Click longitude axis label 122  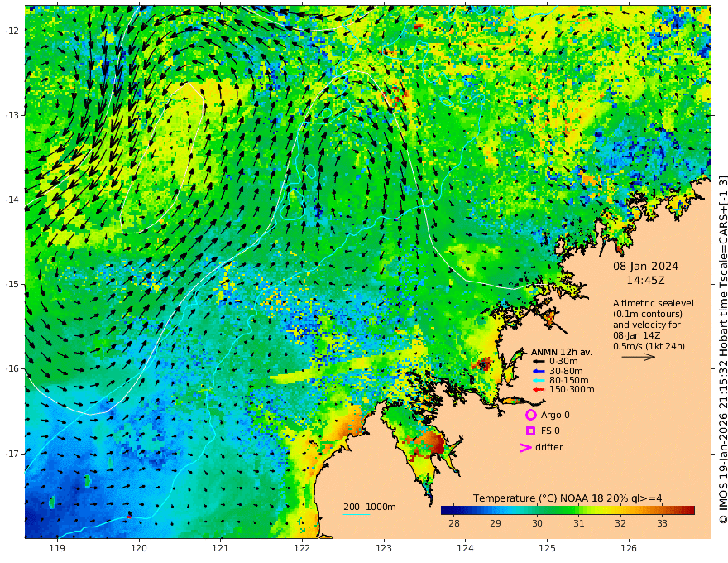(x=302, y=549)
